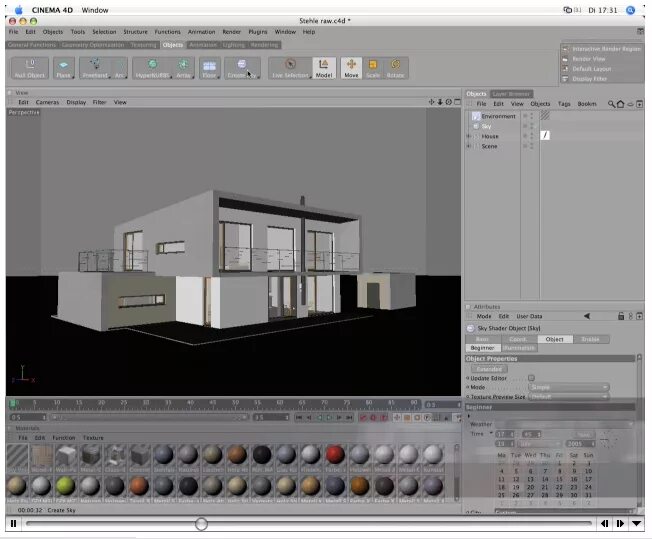Expand the Scene object tree

click(x=469, y=146)
